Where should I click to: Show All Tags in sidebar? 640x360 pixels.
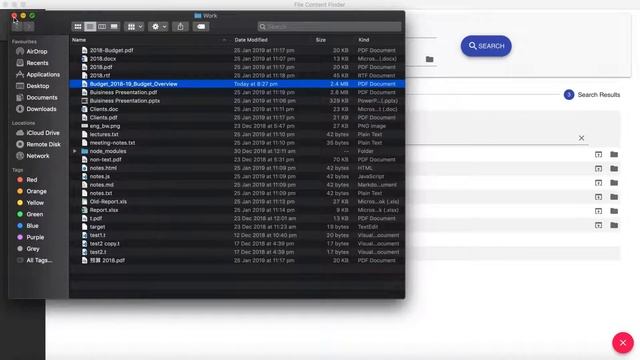(35, 260)
